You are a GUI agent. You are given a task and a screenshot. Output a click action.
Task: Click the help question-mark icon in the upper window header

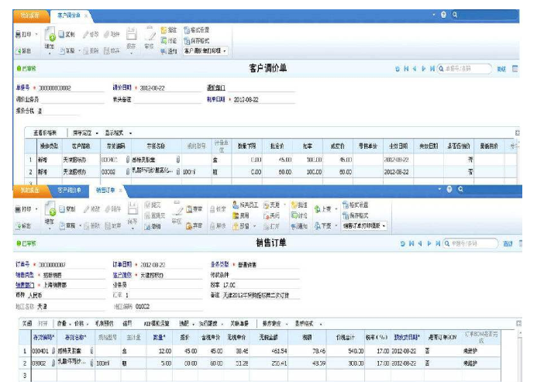pyautogui.click(x=443, y=15)
